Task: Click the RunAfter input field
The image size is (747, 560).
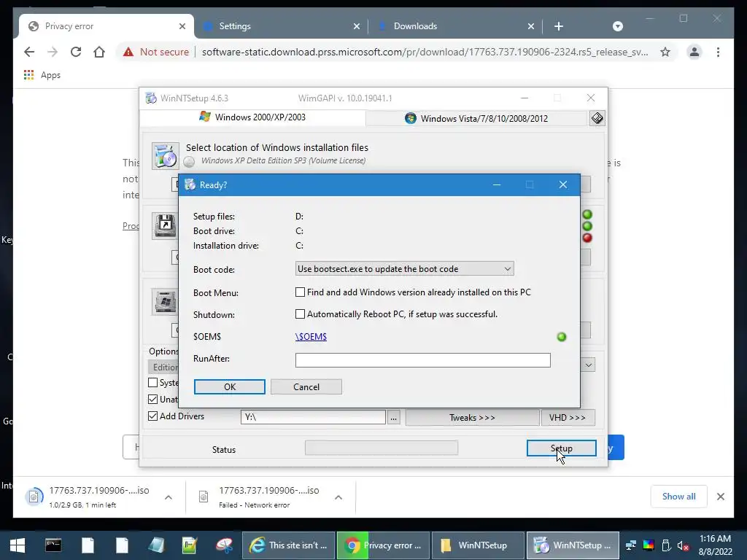Action: pyautogui.click(x=422, y=360)
